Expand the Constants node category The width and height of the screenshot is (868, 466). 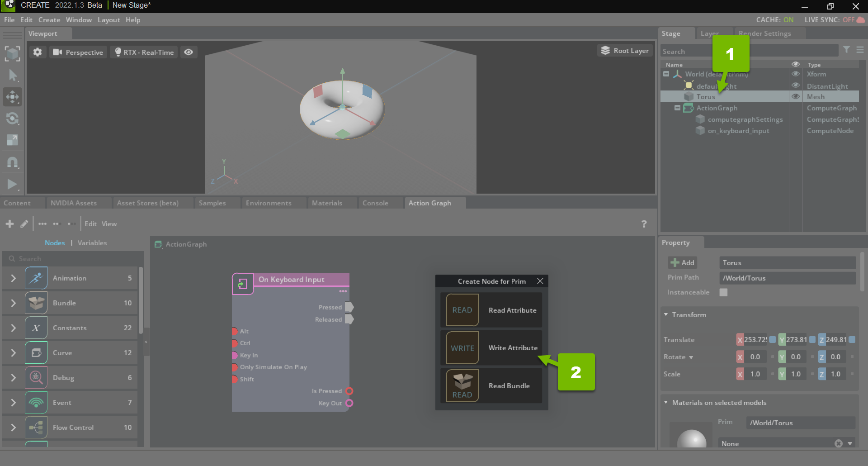pos(13,328)
